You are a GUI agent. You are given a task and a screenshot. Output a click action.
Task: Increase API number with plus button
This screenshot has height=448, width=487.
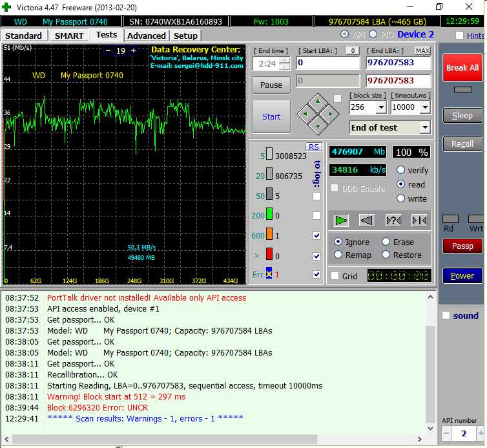[481, 433]
